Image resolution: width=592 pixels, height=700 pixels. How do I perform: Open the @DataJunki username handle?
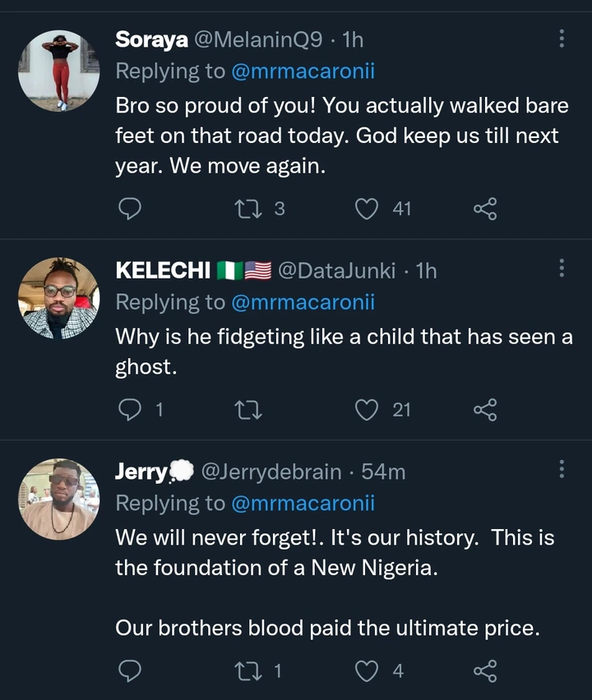pyautogui.click(x=337, y=270)
